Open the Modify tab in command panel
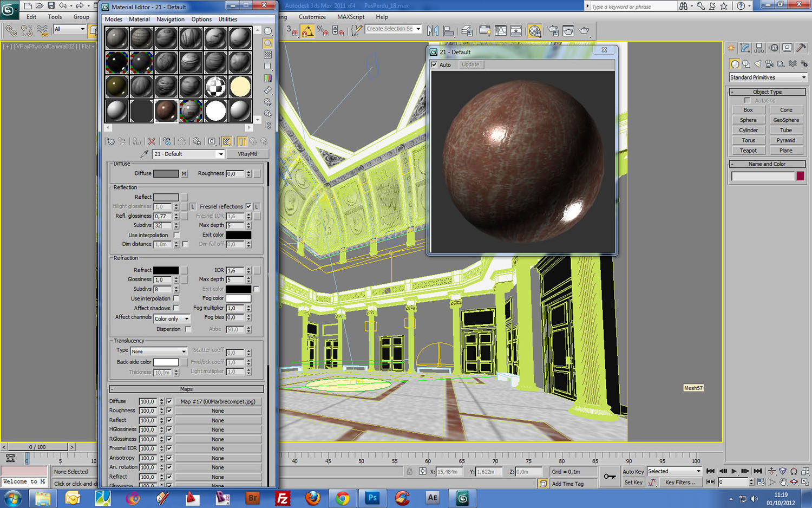Viewport: 812px width, 508px height. point(745,48)
